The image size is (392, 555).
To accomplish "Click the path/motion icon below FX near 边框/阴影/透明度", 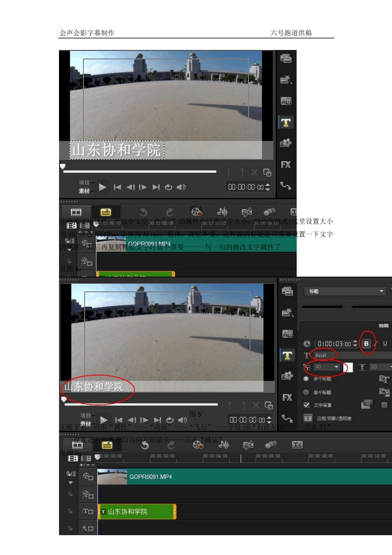I will tap(287, 418).
